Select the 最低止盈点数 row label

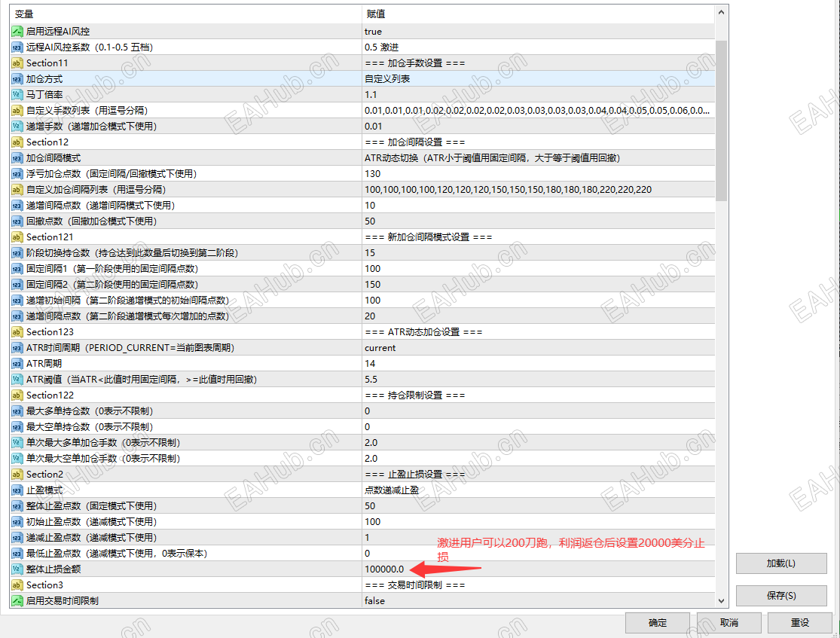[116, 554]
